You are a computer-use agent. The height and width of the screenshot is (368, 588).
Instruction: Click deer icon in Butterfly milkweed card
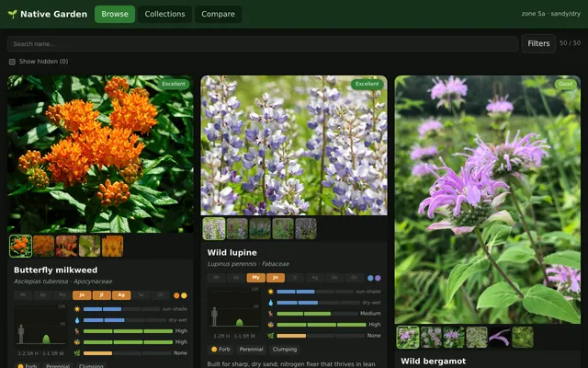pos(77,331)
